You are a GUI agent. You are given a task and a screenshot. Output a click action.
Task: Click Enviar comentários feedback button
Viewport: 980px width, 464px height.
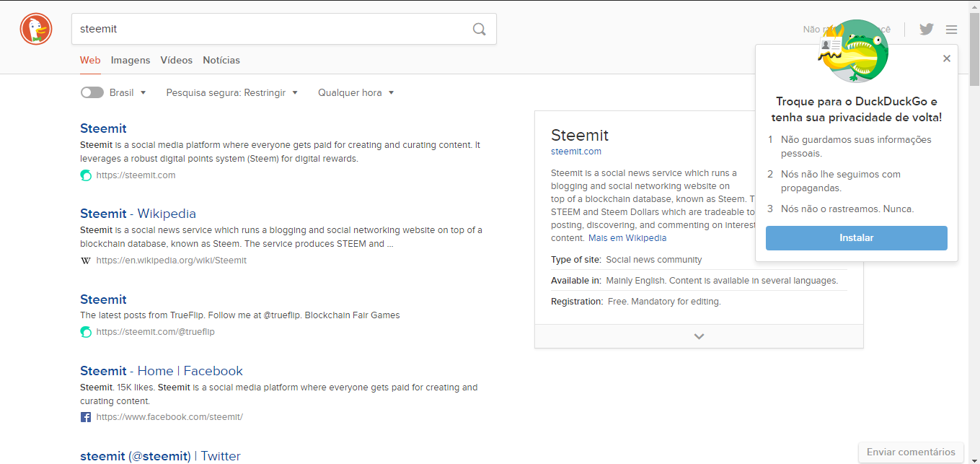coord(911,452)
